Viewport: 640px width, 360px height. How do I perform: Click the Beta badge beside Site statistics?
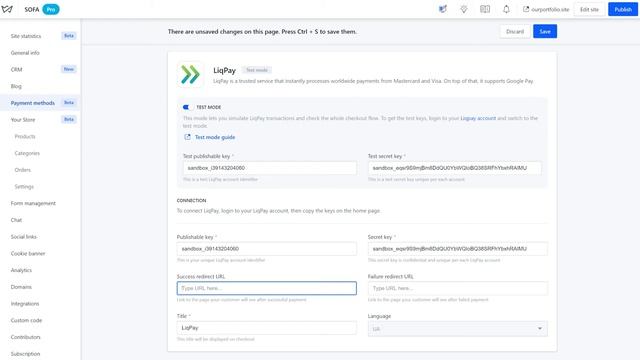click(x=69, y=36)
